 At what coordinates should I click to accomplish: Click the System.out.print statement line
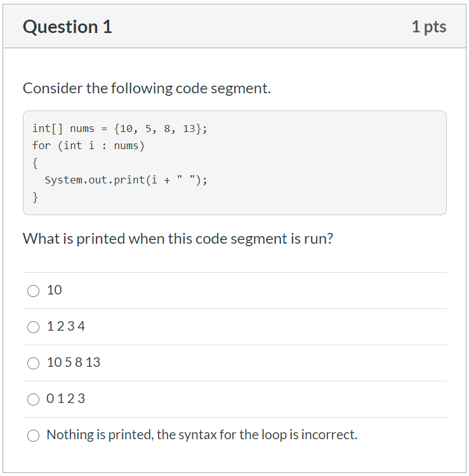[126, 180]
